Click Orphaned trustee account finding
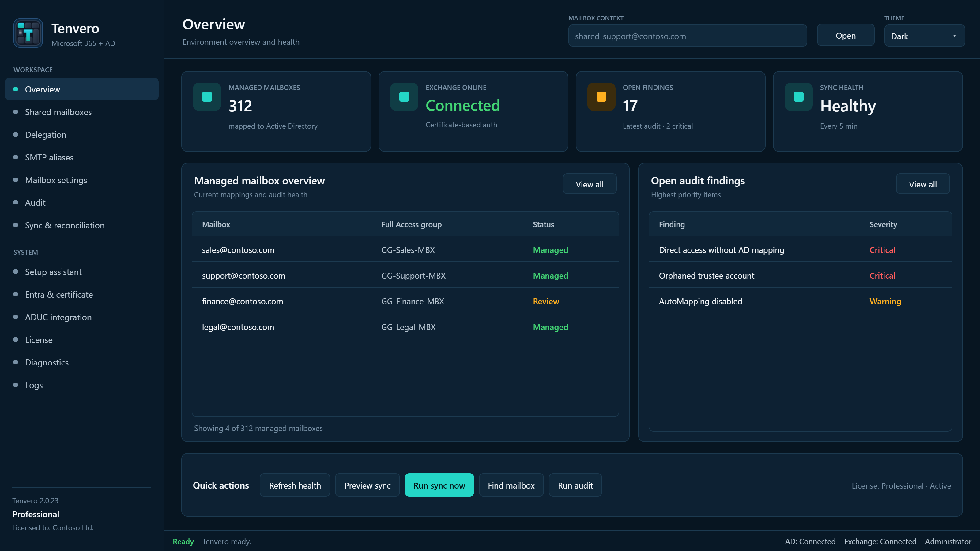980x551 pixels. pos(706,276)
